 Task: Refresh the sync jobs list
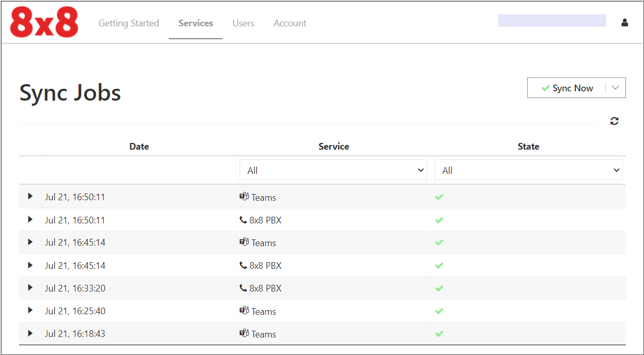(x=614, y=121)
